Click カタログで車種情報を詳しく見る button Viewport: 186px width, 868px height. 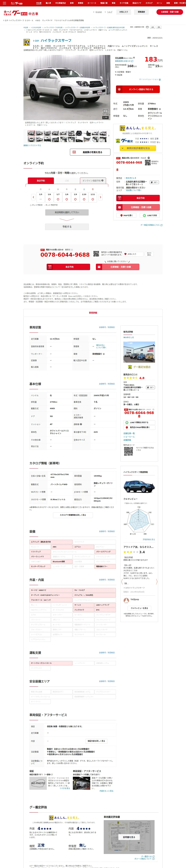click(73, 515)
